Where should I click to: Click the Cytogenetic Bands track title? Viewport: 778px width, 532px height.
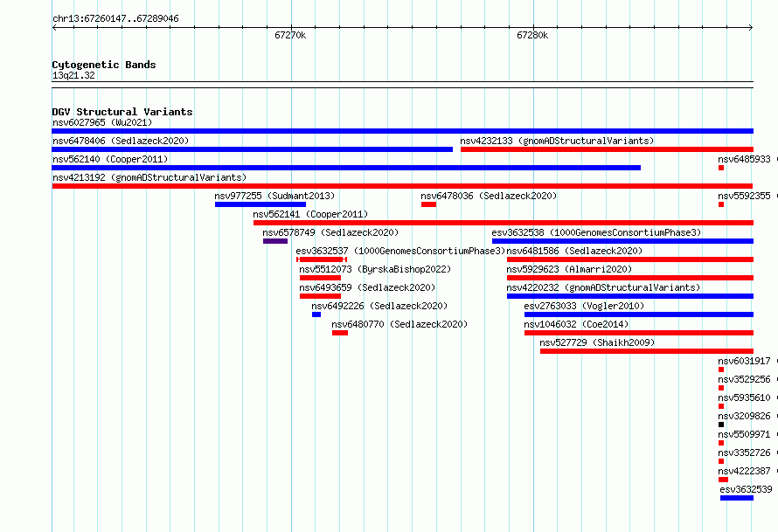(x=104, y=65)
